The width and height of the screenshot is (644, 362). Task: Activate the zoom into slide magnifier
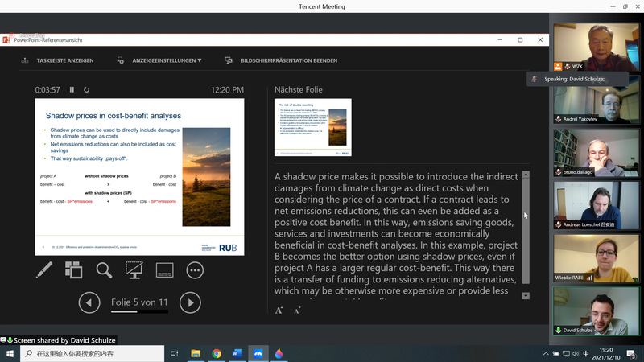pos(104,270)
